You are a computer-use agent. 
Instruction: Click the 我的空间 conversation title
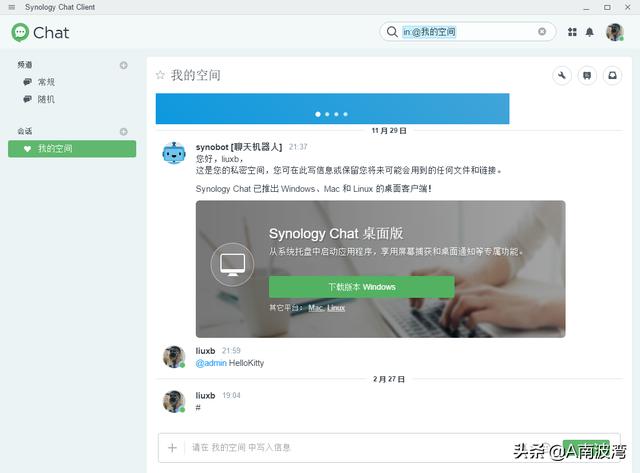196,75
